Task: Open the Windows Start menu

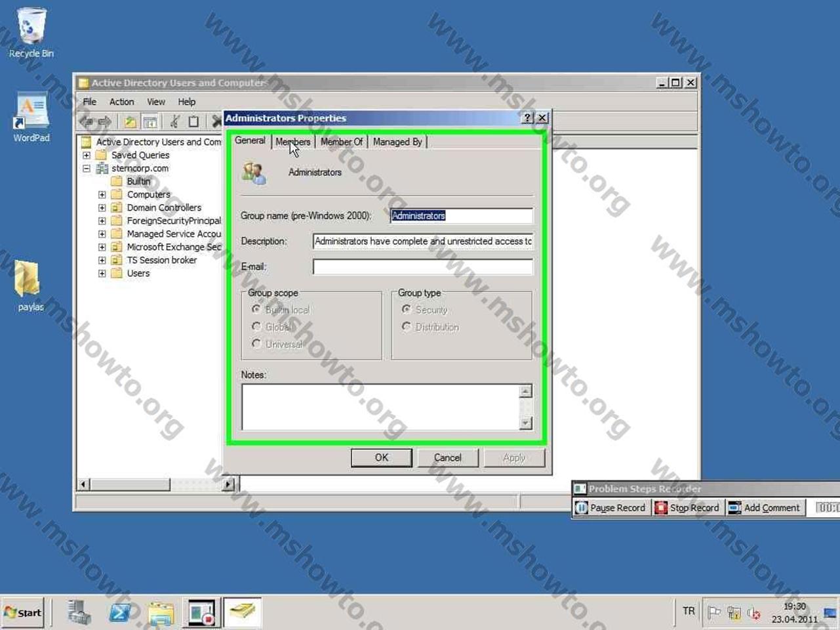Action: (x=23, y=613)
